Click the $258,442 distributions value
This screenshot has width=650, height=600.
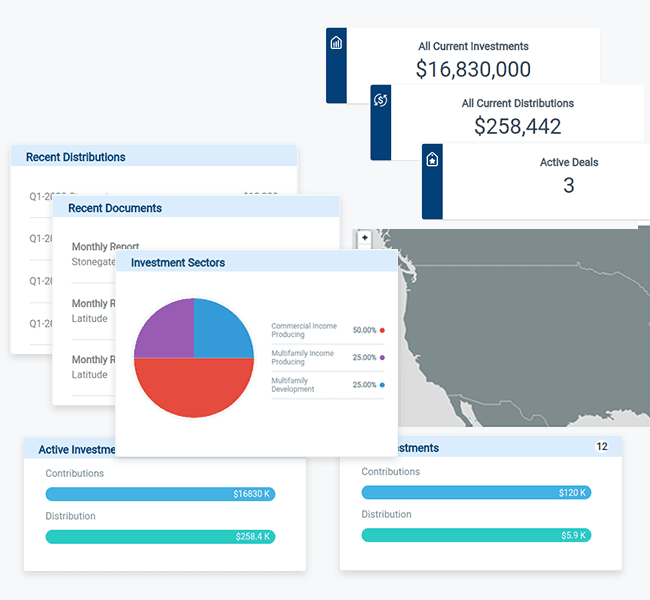click(518, 126)
